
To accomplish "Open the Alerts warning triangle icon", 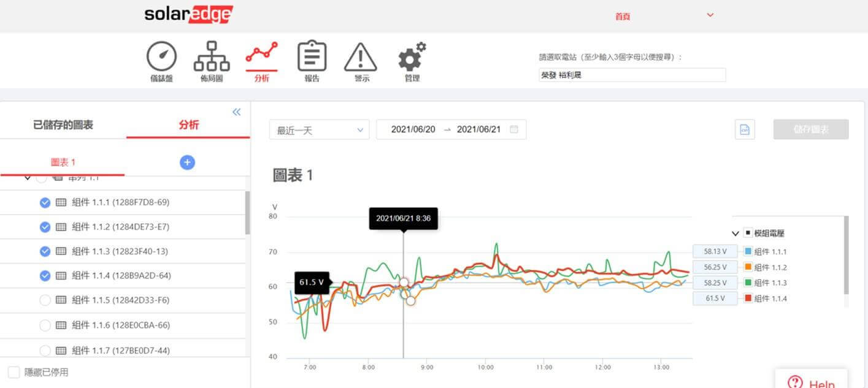I will [361, 58].
